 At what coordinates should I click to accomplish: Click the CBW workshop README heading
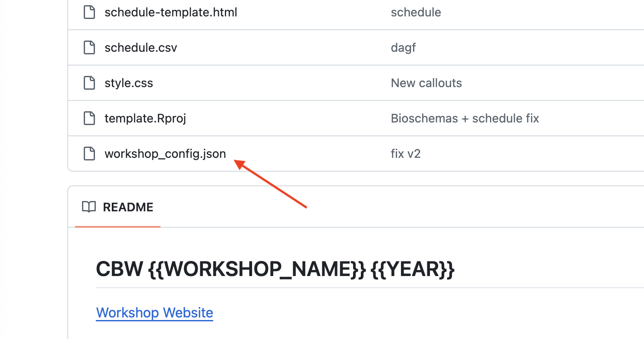[x=275, y=269]
